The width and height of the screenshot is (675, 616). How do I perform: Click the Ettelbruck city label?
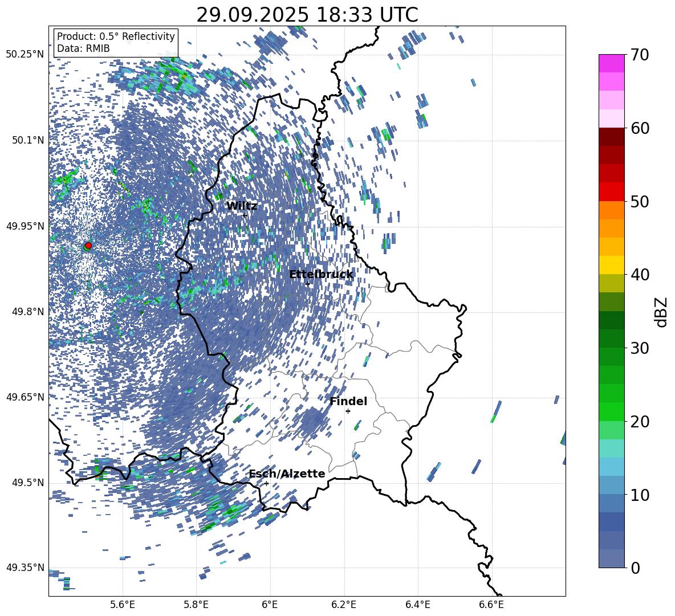[x=321, y=275]
